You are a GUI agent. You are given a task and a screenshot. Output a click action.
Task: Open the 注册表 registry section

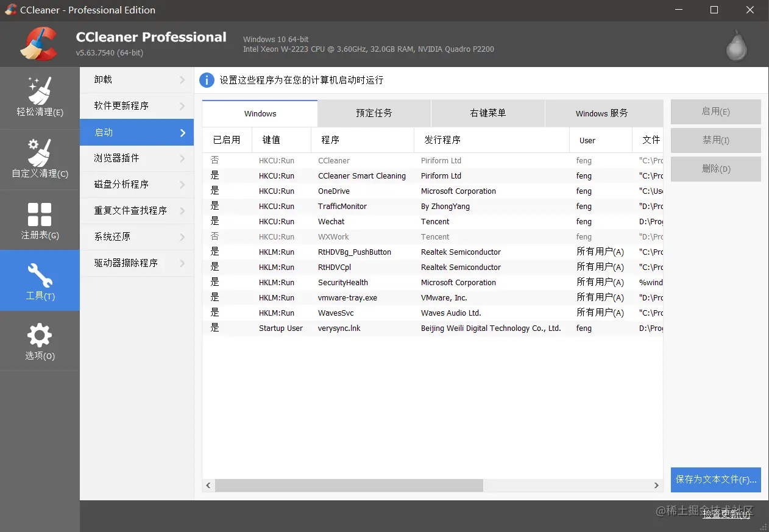pyautogui.click(x=40, y=220)
